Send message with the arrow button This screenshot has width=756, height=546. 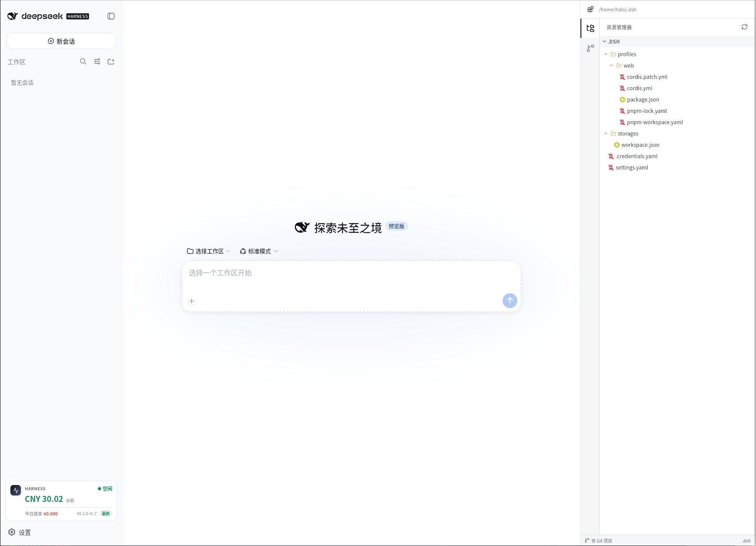click(x=510, y=301)
